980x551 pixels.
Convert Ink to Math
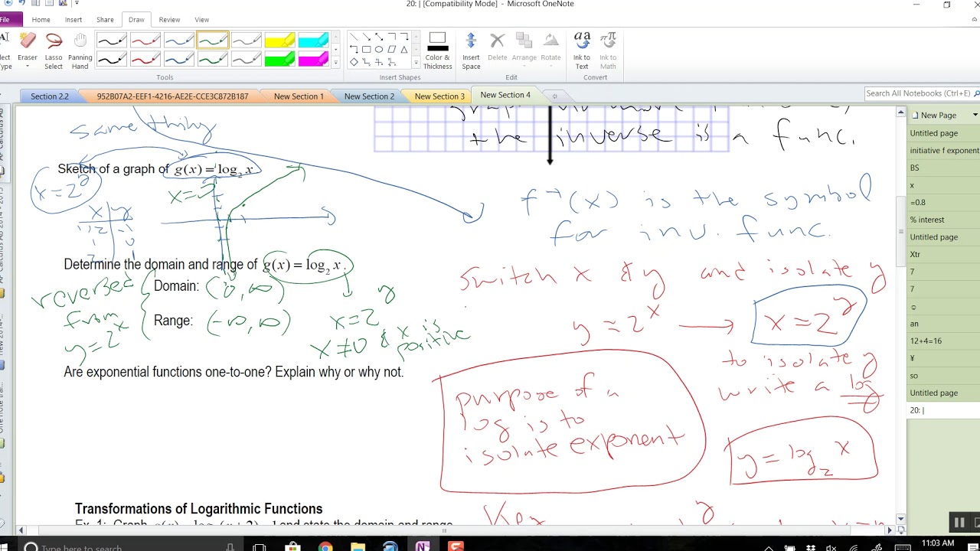point(608,51)
